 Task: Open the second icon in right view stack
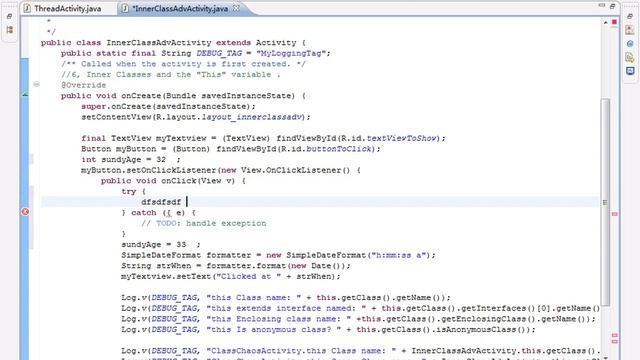point(630,29)
